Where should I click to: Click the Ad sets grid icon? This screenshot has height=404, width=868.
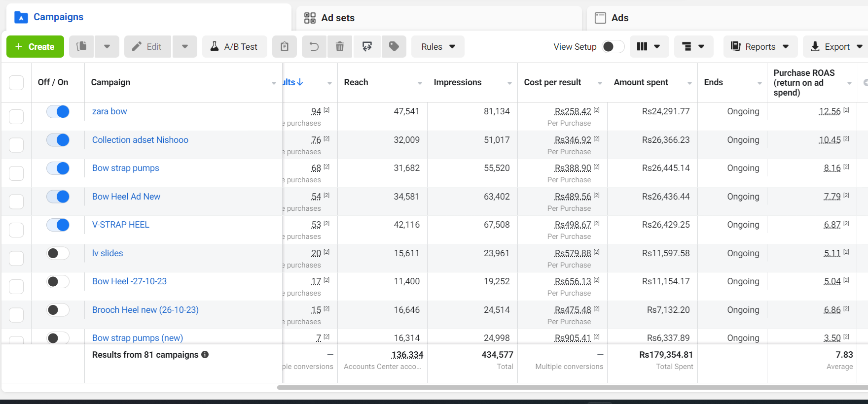(x=310, y=18)
